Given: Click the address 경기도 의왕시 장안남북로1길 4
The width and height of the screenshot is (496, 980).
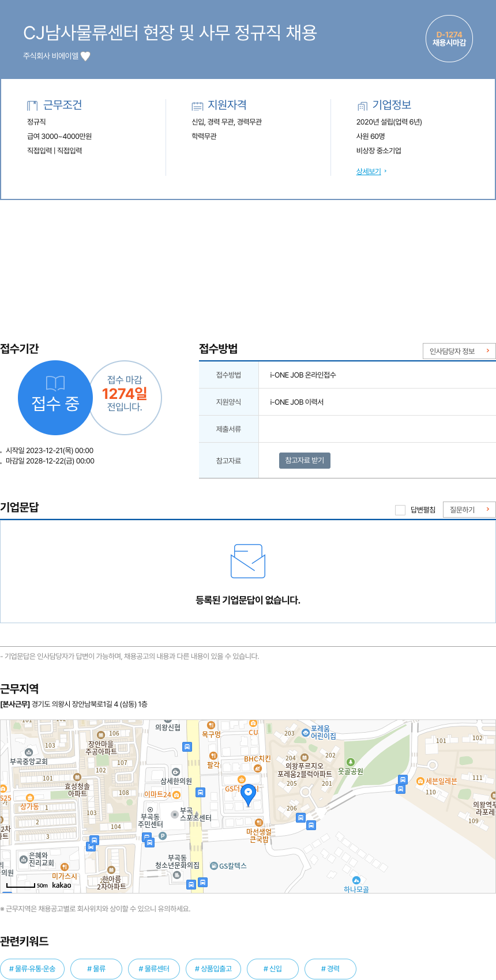Looking at the screenshot, I should pos(89,704).
